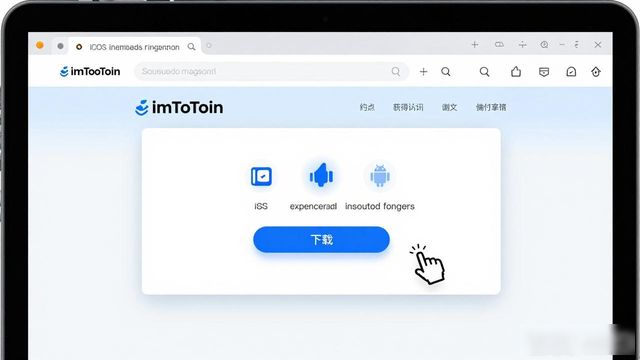Select the Android robot icon
Screen dimensions: 640x360
click(x=380, y=176)
